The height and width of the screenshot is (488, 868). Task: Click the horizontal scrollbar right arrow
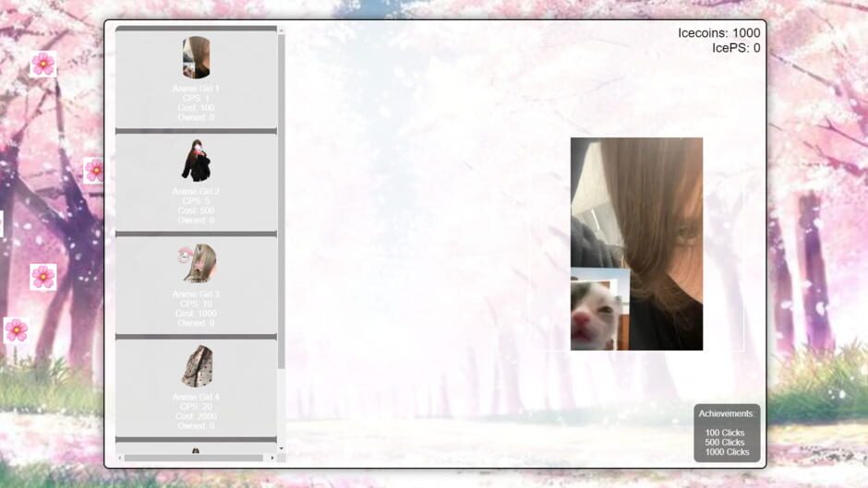click(x=271, y=458)
